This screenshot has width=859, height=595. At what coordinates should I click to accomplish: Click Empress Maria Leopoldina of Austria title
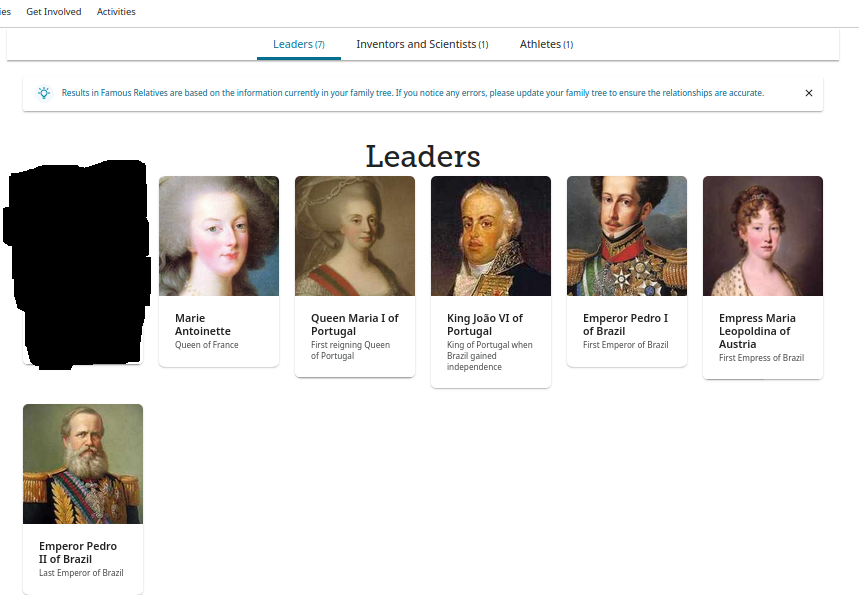click(757, 331)
